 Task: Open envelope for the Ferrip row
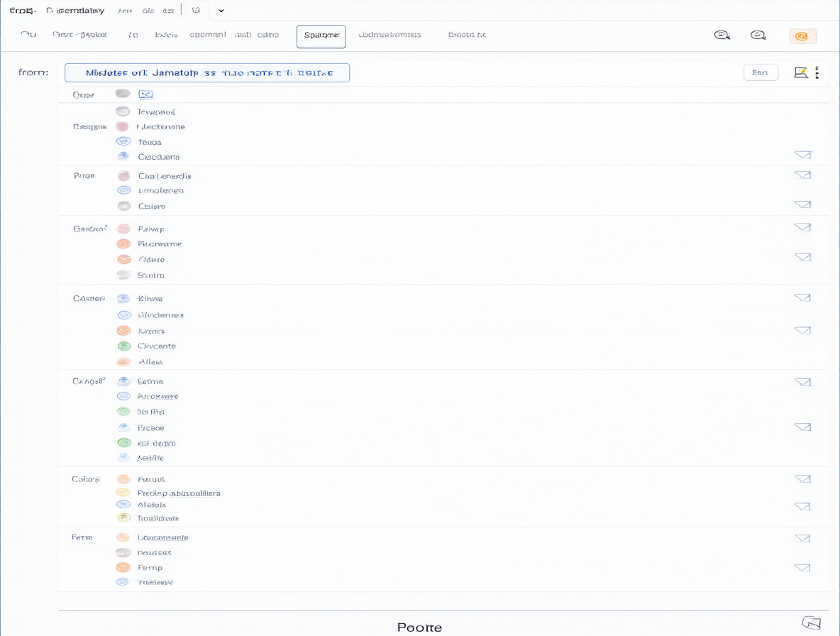[x=802, y=568]
